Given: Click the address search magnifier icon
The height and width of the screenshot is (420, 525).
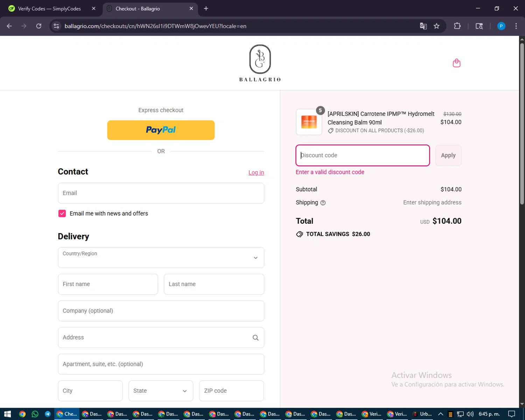Looking at the screenshot, I should tap(255, 337).
